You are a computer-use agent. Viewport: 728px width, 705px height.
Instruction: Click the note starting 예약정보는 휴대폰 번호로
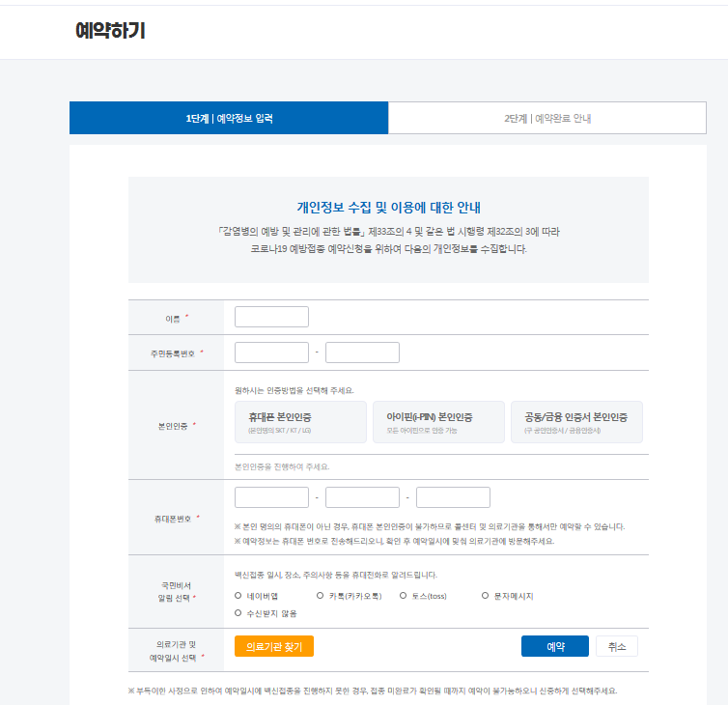tap(394, 541)
